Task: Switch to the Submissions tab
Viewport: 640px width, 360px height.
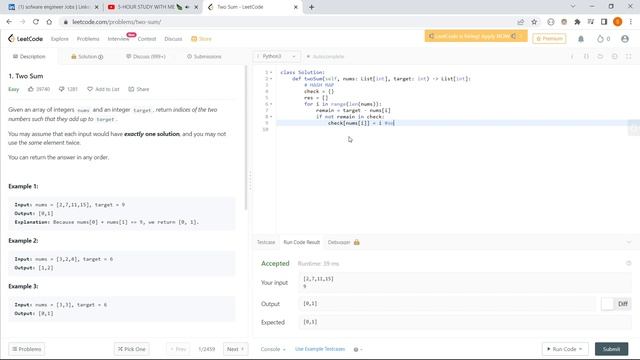Action: click(204, 56)
